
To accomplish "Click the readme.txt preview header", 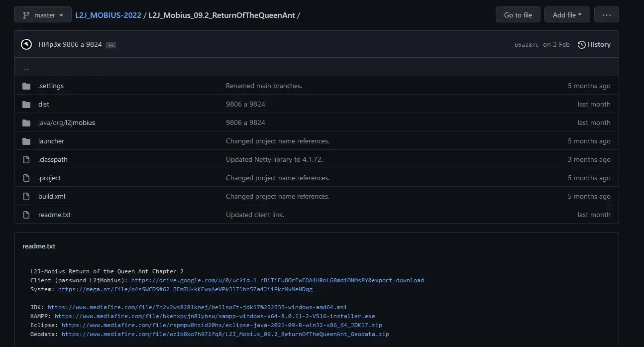I will pyautogui.click(x=39, y=246).
